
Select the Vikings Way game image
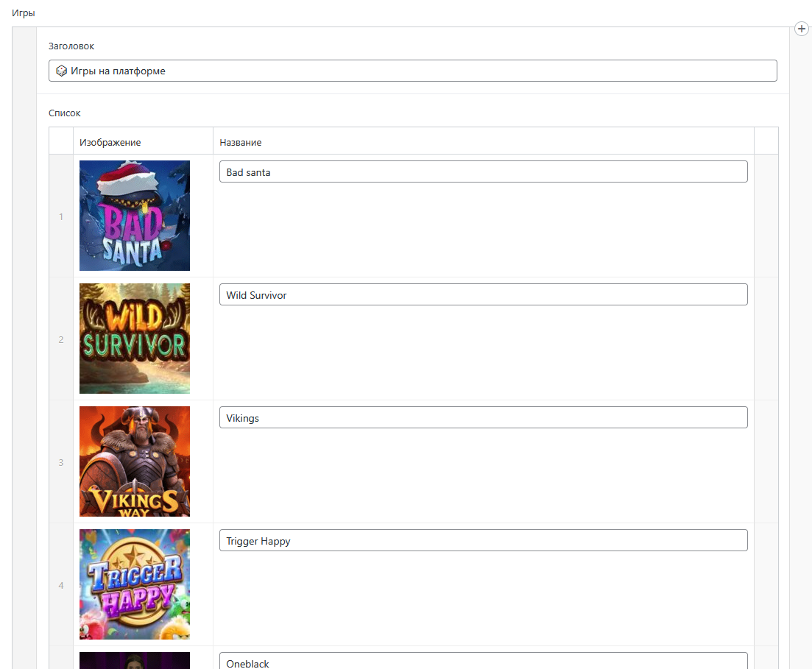tap(135, 461)
